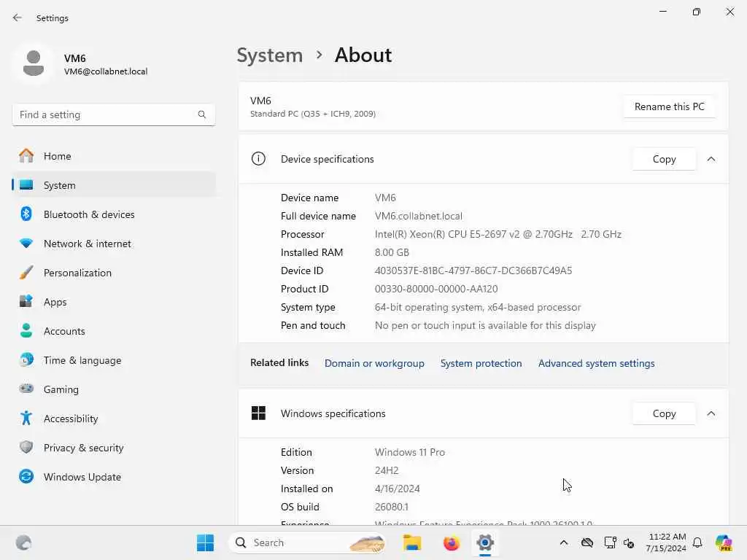
Task: Click the Apps icon in sidebar
Action: (26, 301)
